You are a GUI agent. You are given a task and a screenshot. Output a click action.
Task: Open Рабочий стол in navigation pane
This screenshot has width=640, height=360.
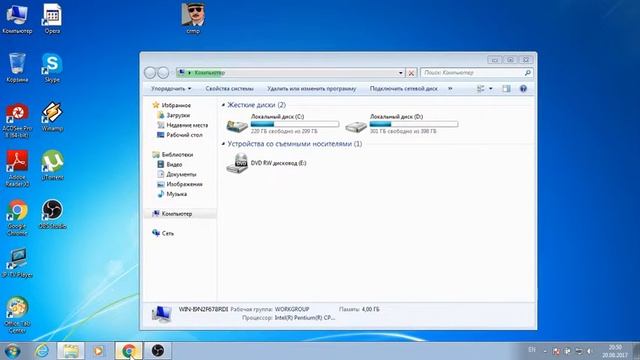point(184,135)
